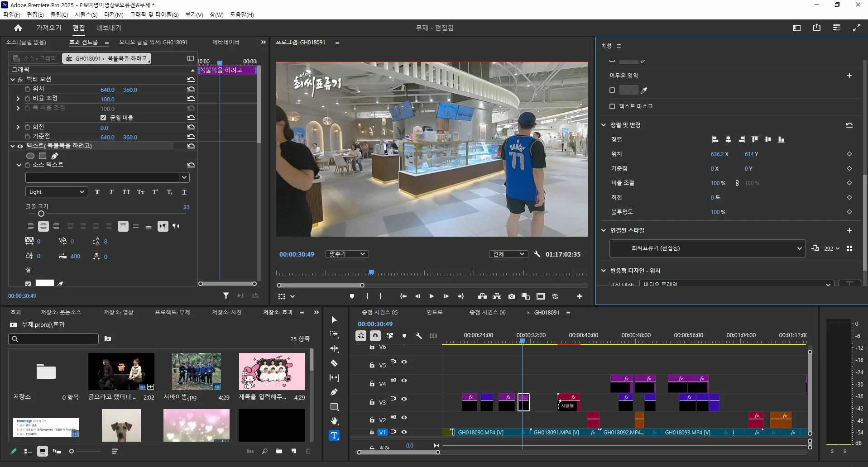Image resolution: width=868 pixels, height=467 pixels.
Task: Open the Quick Export share icon
Action: [x=817, y=28]
